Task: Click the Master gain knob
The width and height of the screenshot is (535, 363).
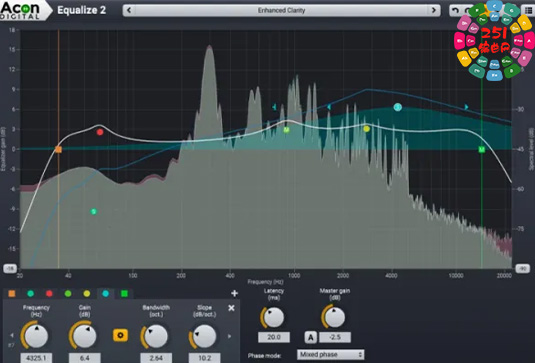Action: click(334, 316)
